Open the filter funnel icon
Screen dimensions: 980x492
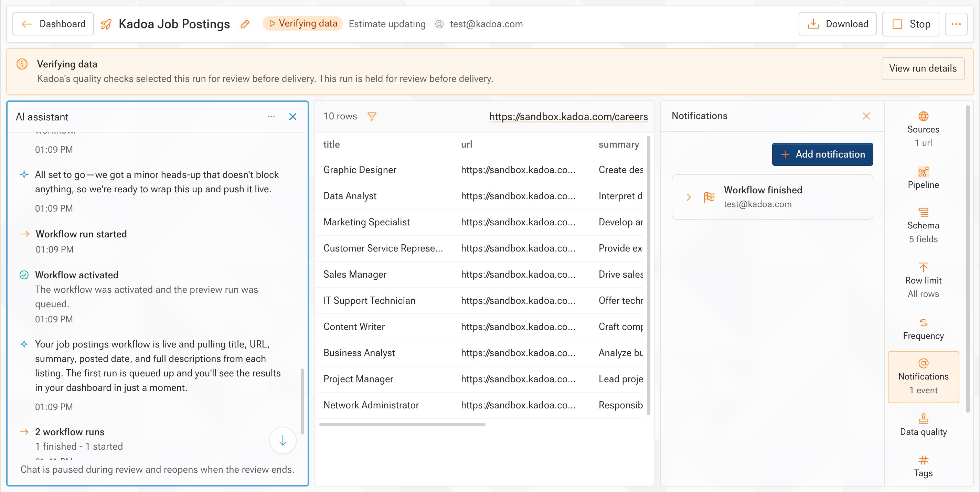click(372, 116)
